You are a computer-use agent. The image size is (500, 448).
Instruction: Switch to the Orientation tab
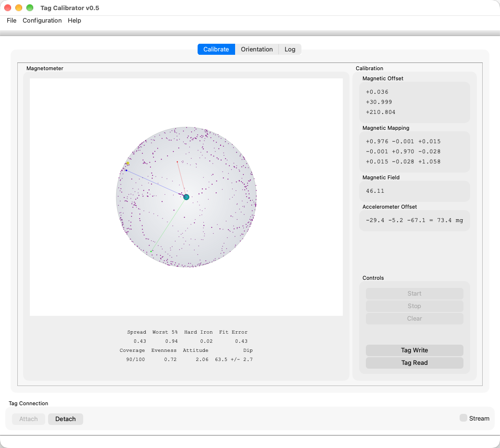pyautogui.click(x=257, y=50)
